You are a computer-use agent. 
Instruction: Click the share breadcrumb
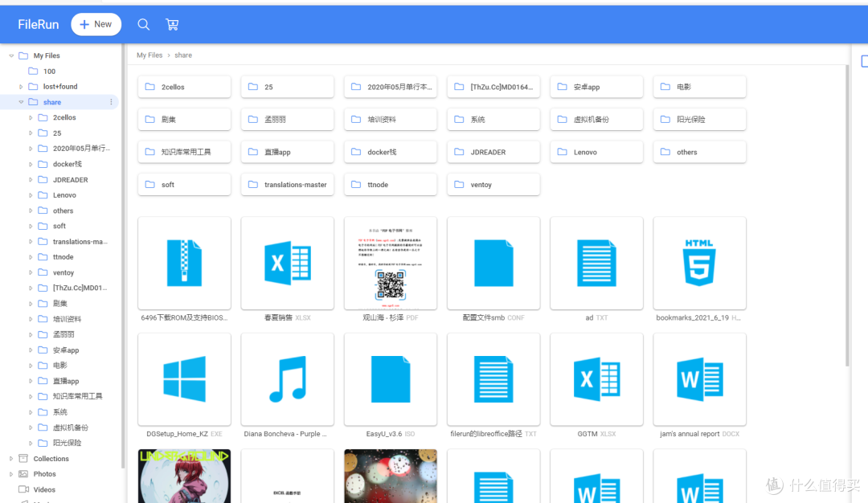(x=183, y=55)
